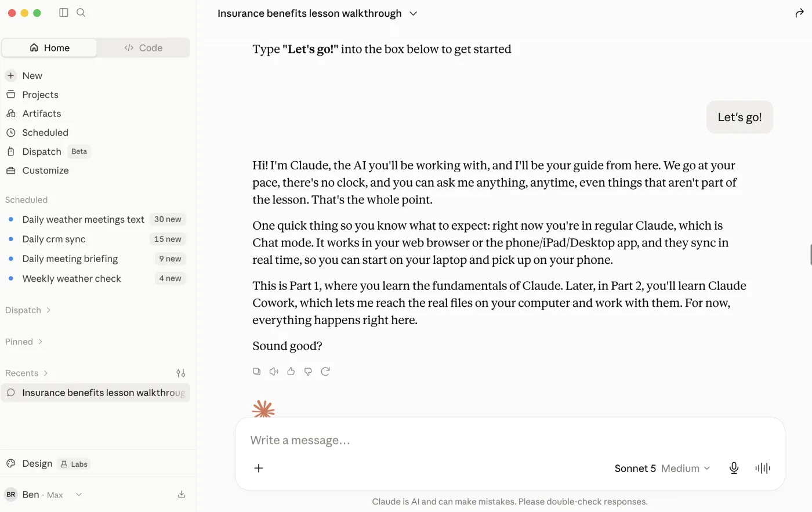812x512 pixels.
Task: Click the Write a message input field
Action: point(510,441)
